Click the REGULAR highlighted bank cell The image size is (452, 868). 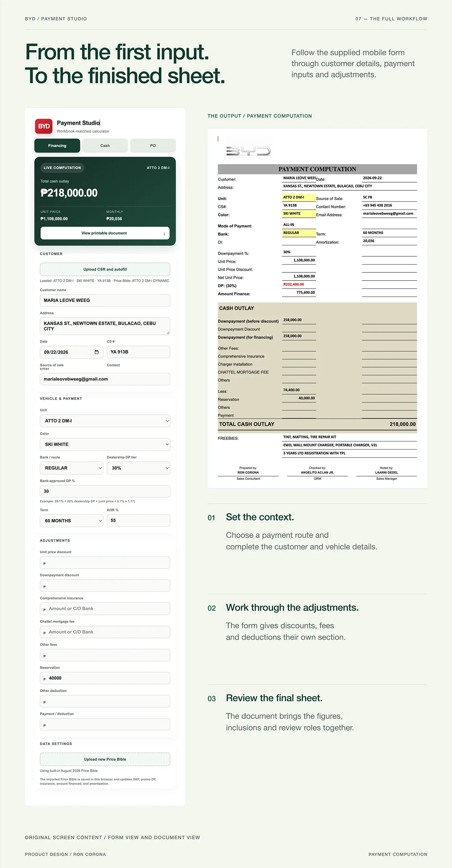(299, 233)
